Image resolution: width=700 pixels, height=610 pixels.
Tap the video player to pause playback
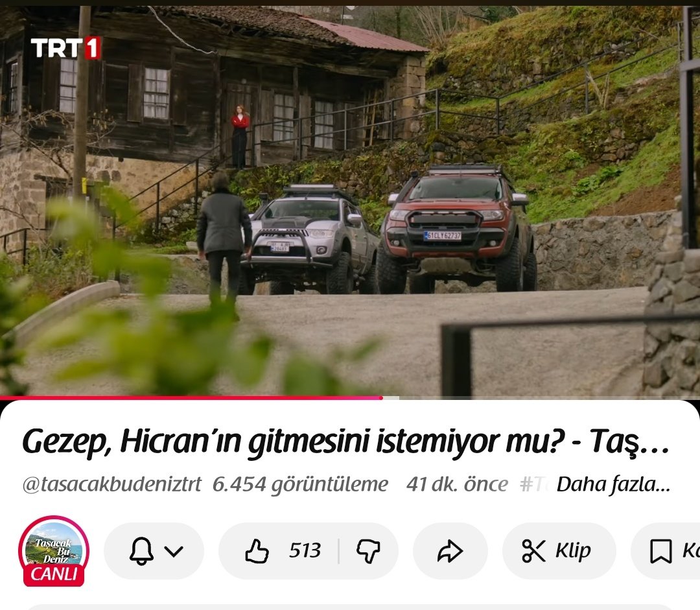[x=350, y=194]
